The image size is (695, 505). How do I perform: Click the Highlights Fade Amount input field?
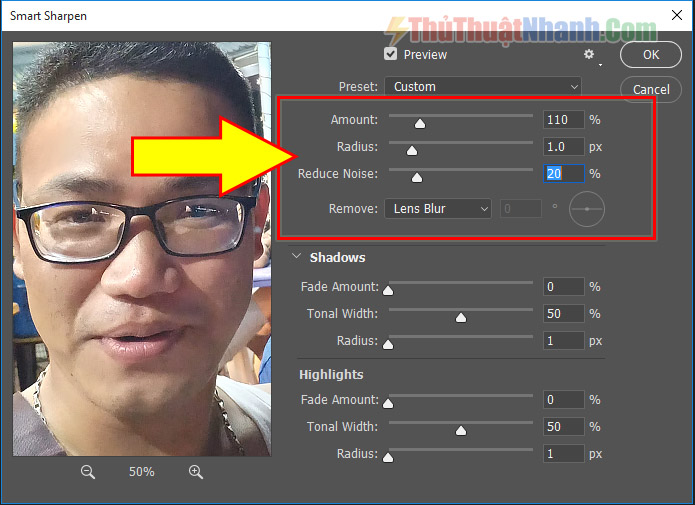point(564,400)
